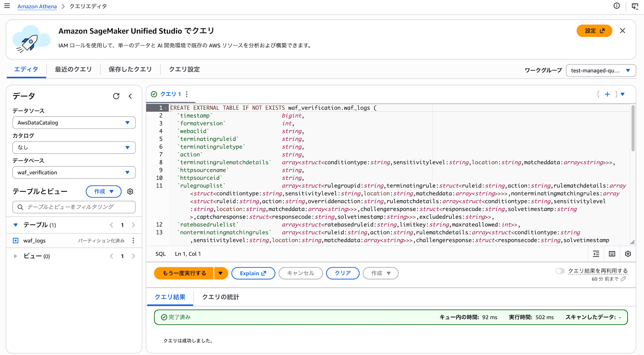Click the table and view filter field
Viewport: 644px width, 355px height.
pyautogui.click(x=74, y=207)
